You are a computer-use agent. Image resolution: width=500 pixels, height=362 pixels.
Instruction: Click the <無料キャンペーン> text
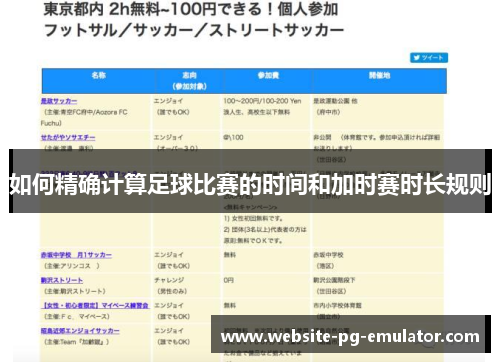(x=251, y=207)
